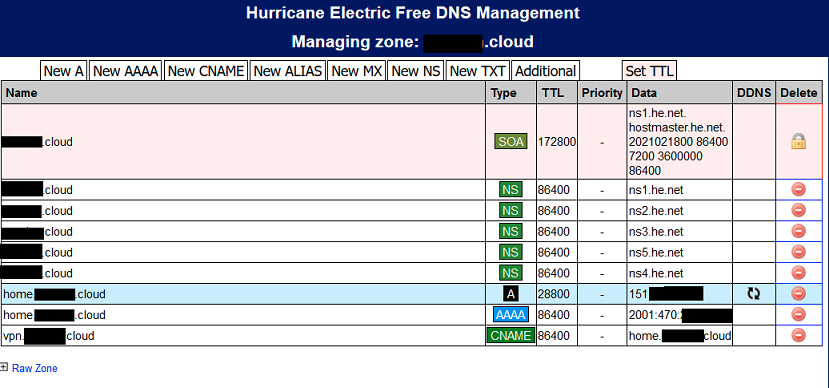Image resolution: width=829 pixels, height=388 pixels.
Task: Click the NS badge for ns1.he.net
Action: [x=511, y=190]
